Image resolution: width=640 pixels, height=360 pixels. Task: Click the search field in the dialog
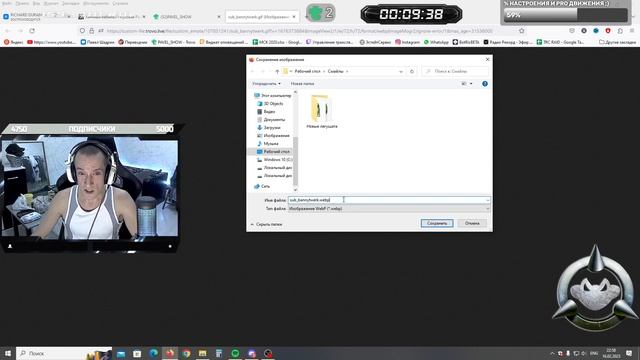click(455, 71)
